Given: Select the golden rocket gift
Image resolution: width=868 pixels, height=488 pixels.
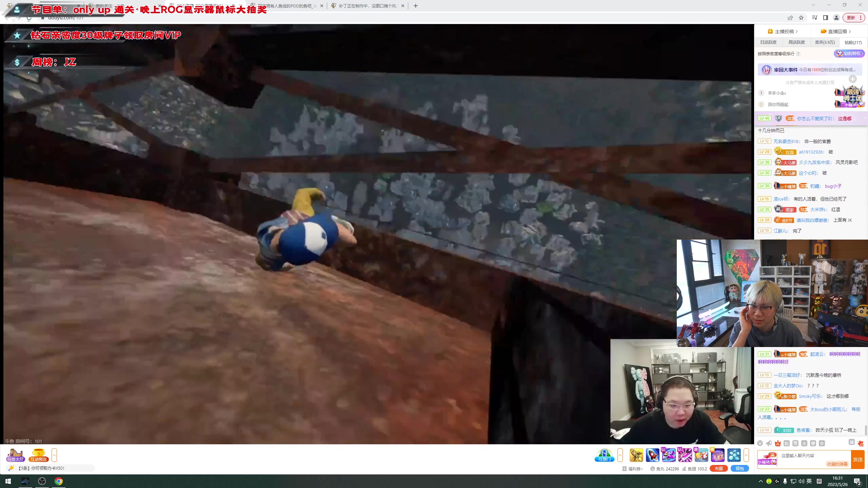Looking at the screenshot, I should (636, 455).
